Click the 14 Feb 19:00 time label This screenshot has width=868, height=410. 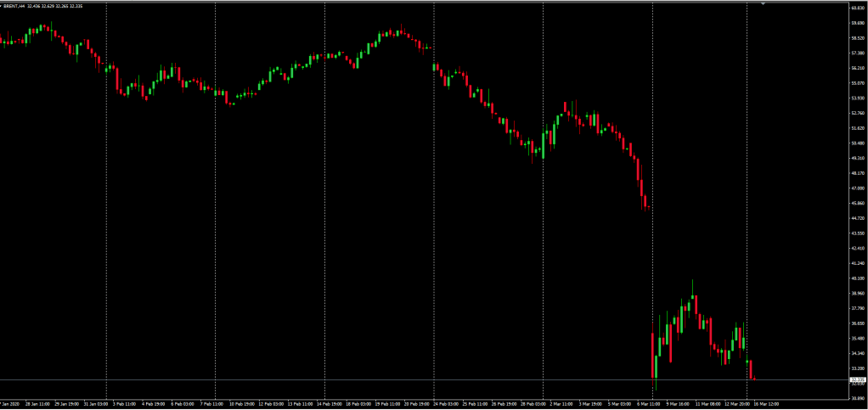pos(329,404)
